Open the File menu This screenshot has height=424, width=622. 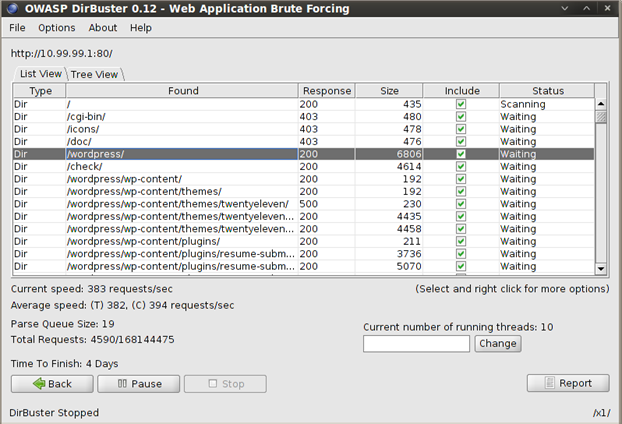click(17, 28)
